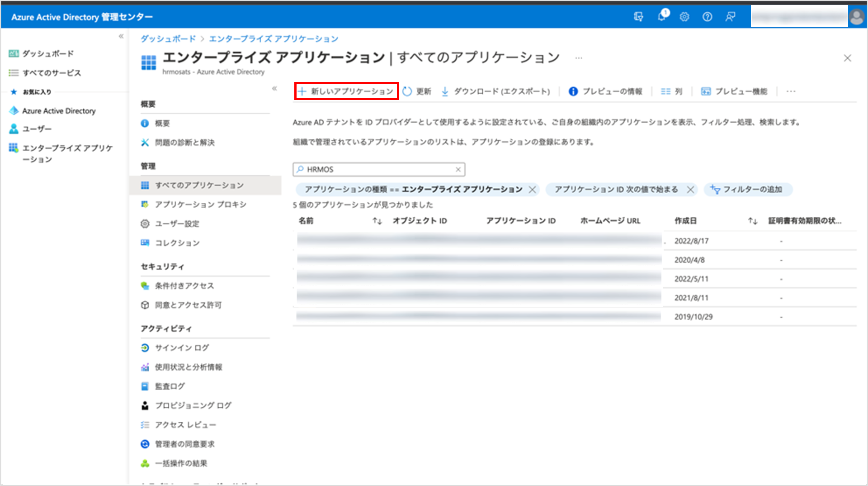Click アプリケーション ID 次の値で始まる filter chip
The height and width of the screenshot is (486, 868).
616,190
